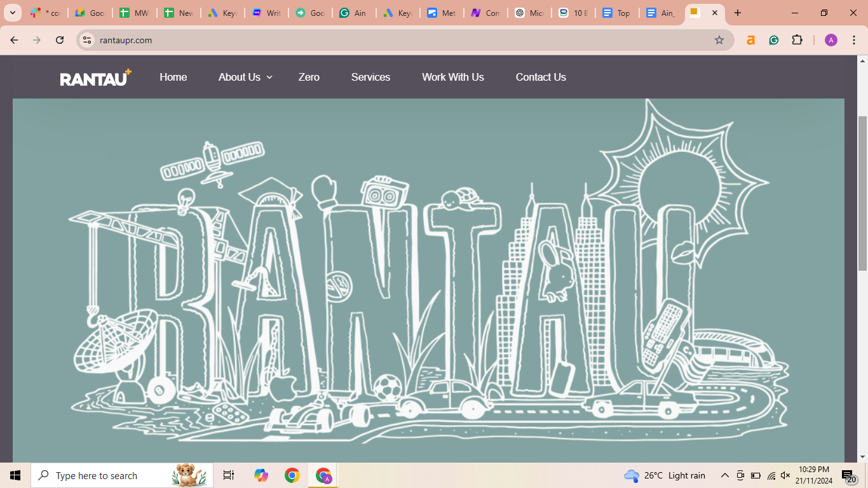Open the Chrome profile avatar
This screenshot has height=488, width=868.
pyautogui.click(x=831, y=40)
